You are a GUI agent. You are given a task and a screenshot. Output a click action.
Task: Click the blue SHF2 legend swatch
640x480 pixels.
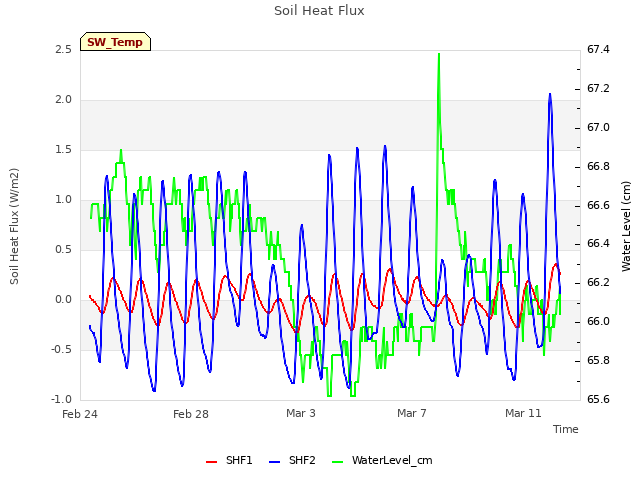tap(275, 462)
